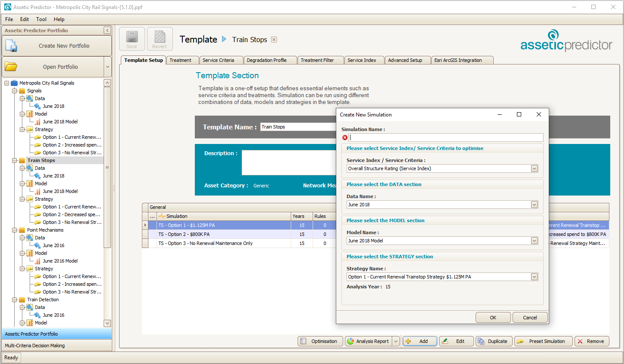The width and height of the screenshot is (624, 364).
Task: Cancel the Create New Simulation dialog
Action: [x=529, y=318]
